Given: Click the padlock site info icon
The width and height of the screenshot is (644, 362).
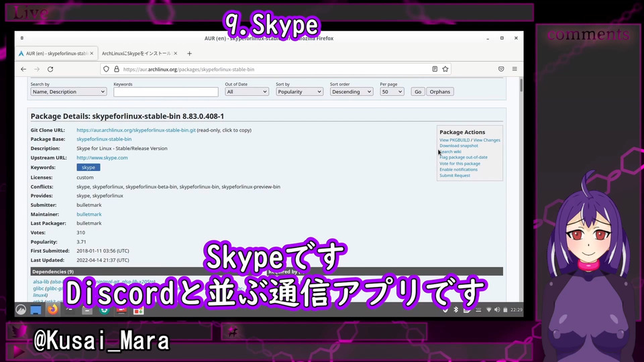Looking at the screenshot, I should (117, 69).
